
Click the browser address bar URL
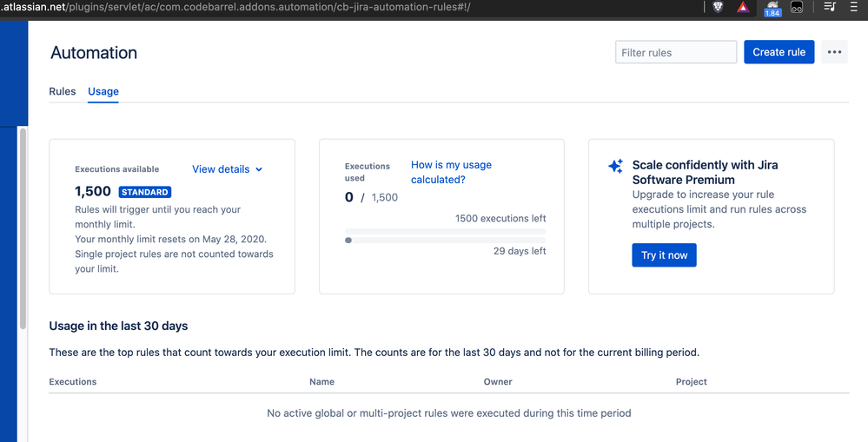pos(235,8)
